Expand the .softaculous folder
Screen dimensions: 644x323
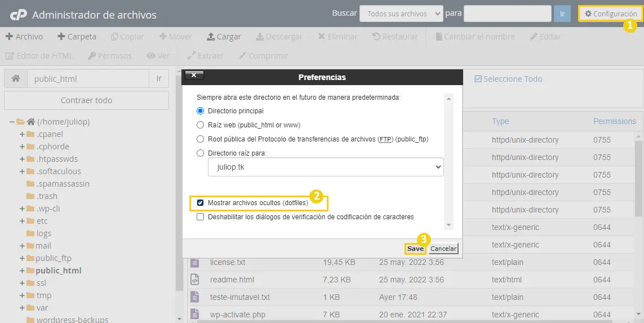[22, 171]
